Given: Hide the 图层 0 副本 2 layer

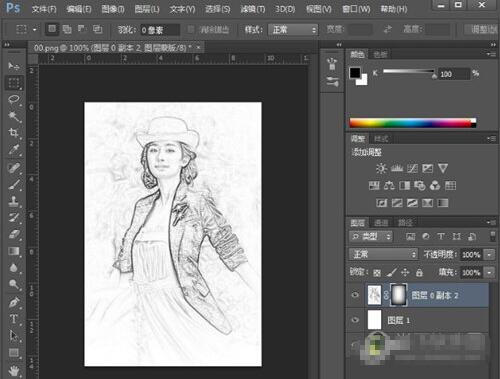Looking at the screenshot, I should tap(355, 295).
